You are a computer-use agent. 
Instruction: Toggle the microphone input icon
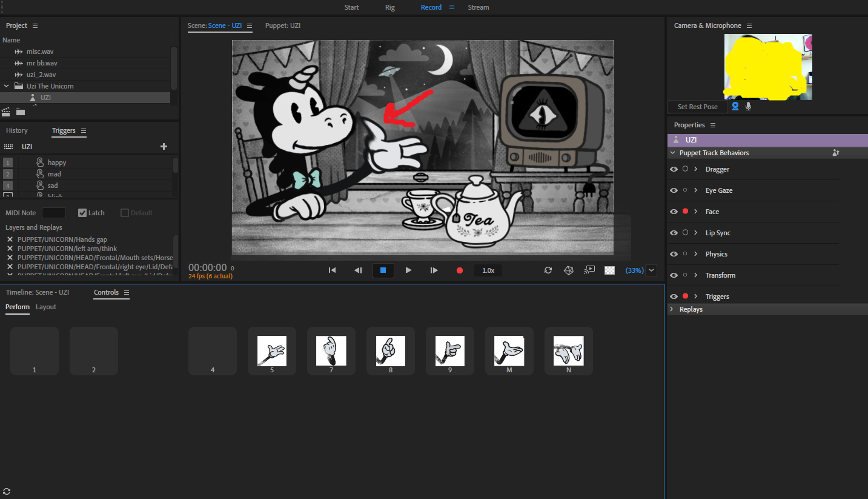(x=749, y=106)
